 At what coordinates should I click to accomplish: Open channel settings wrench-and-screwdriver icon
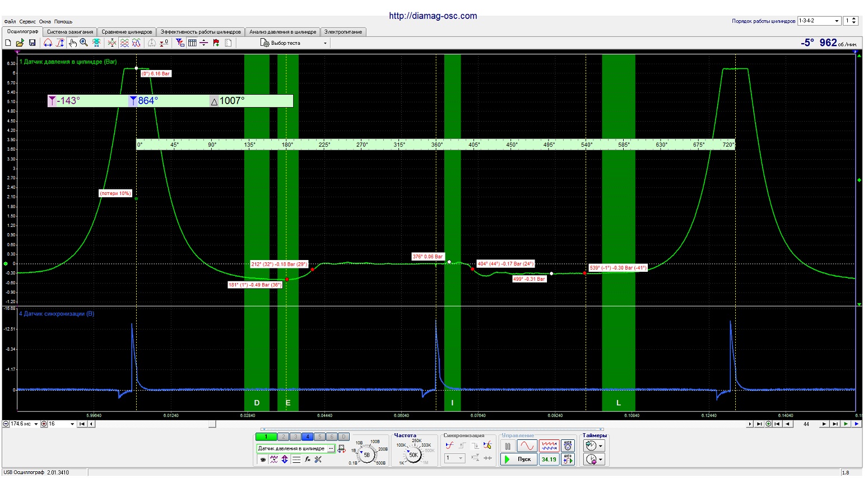pyautogui.click(x=318, y=460)
